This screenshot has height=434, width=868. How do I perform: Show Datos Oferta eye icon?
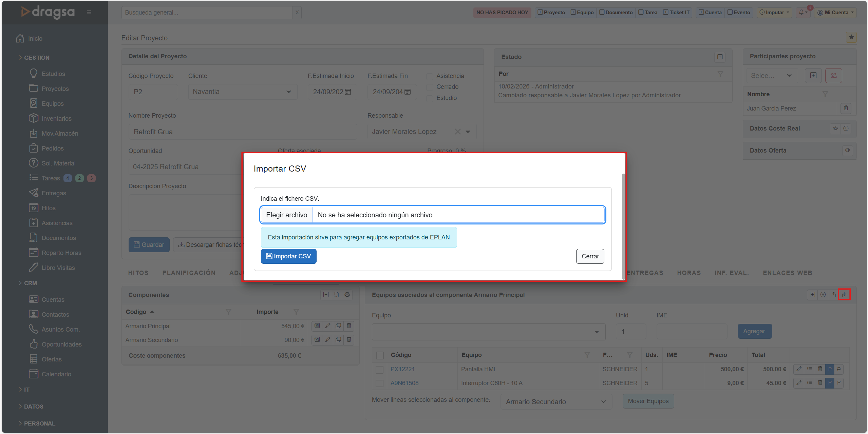[x=847, y=151]
